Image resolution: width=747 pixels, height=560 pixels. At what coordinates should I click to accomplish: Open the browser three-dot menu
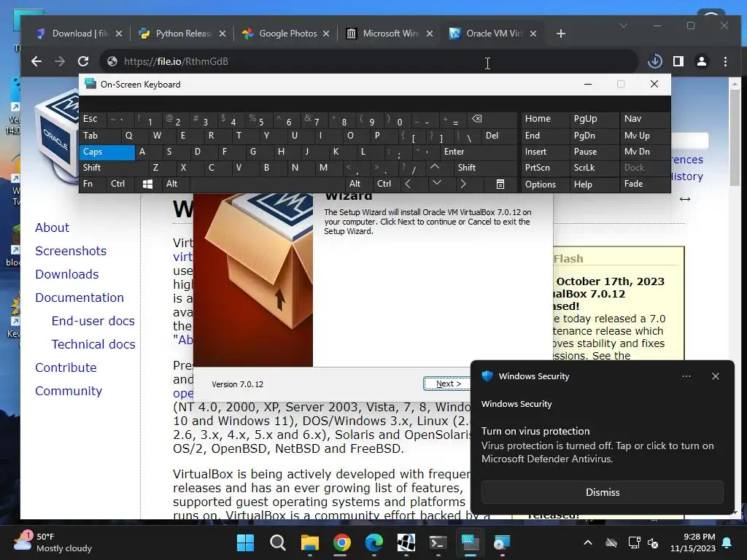(725, 61)
